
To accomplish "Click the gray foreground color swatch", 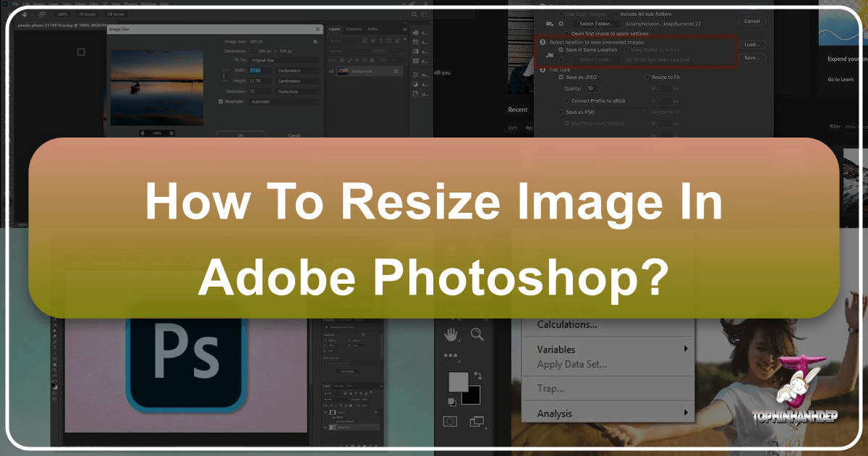I will [x=457, y=381].
